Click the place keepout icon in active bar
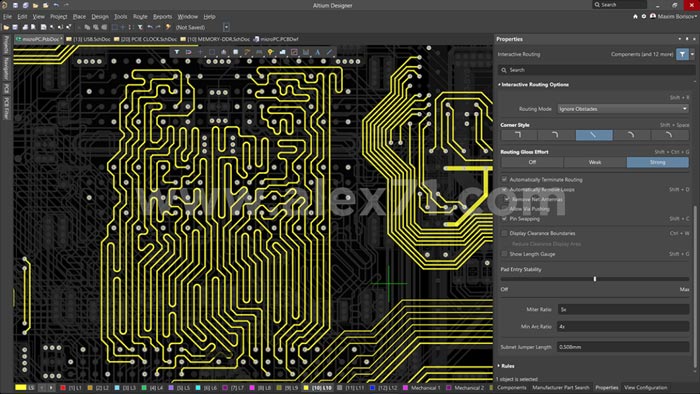Viewport: 700px width, 394px height. click(294, 52)
